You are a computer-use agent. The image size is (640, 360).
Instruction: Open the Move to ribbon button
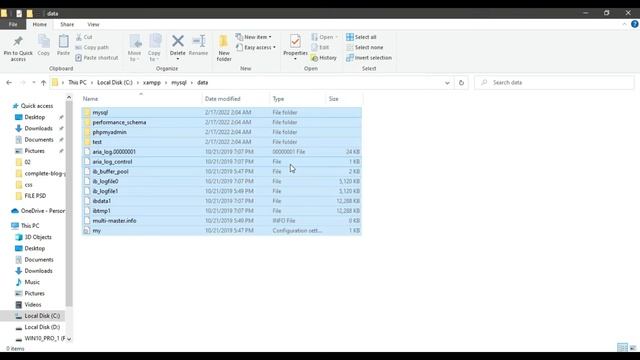pyautogui.click(x=134, y=48)
